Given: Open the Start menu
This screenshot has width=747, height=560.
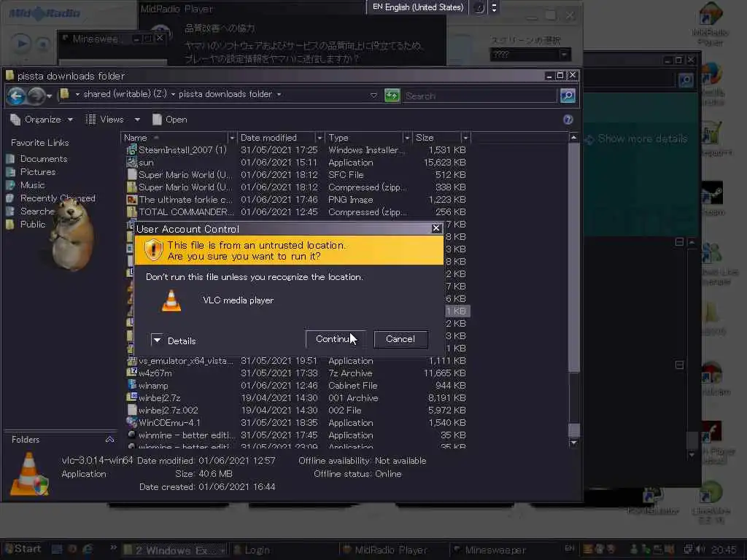Looking at the screenshot, I should [x=23, y=548].
